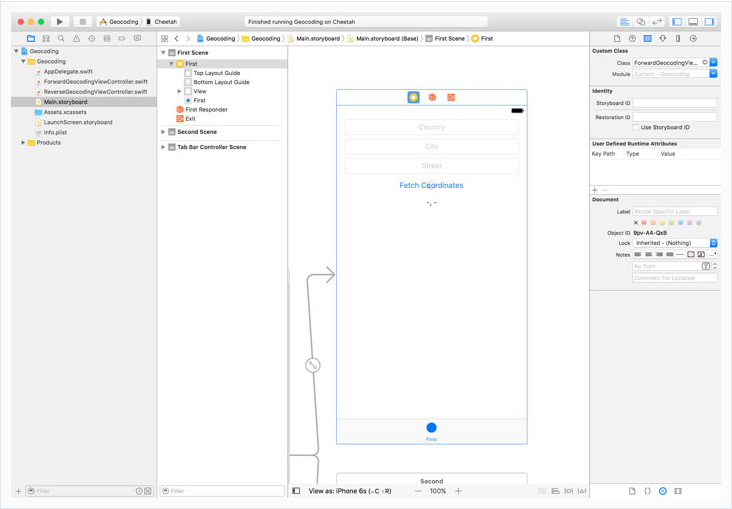Viewport: 732px width, 509px height.
Task: Zoom out the storyboard canvas
Action: tap(418, 491)
